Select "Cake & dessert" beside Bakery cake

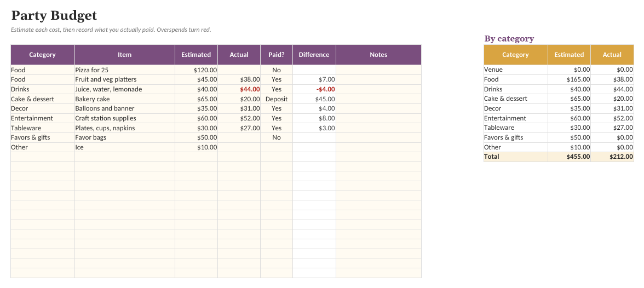(x=42, y=99)
